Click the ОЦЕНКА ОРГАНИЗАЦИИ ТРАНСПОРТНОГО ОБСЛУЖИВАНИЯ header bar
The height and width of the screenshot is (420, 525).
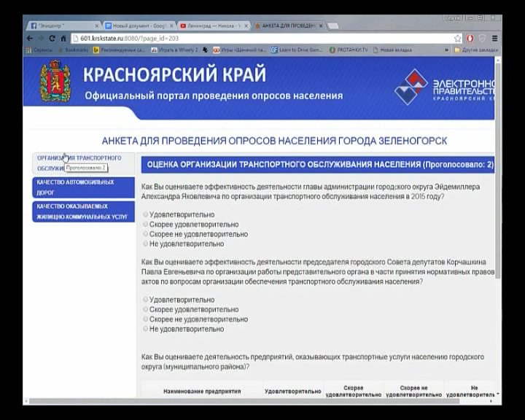[x=317, y=165]
